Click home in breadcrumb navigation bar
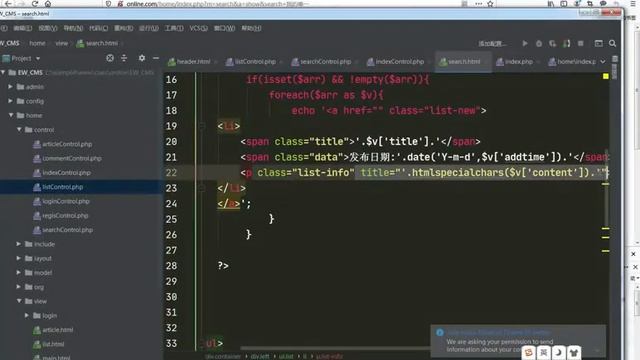 [x=37, y=43]
